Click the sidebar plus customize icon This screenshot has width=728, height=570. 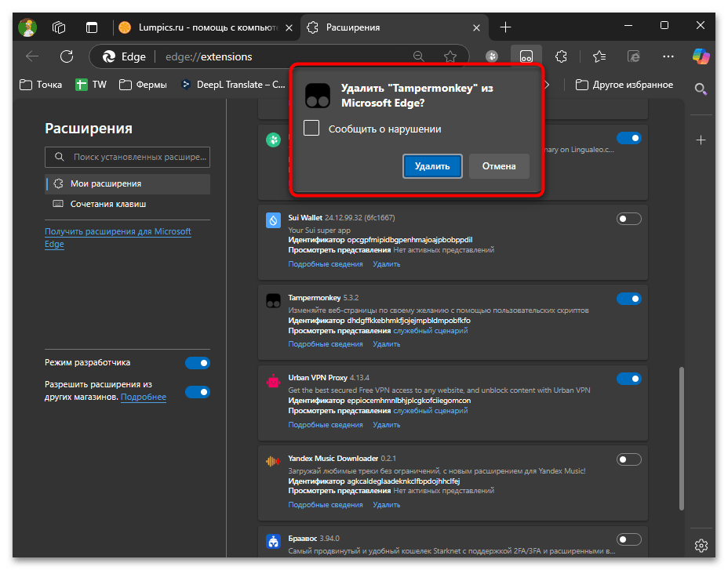[701, 140]
